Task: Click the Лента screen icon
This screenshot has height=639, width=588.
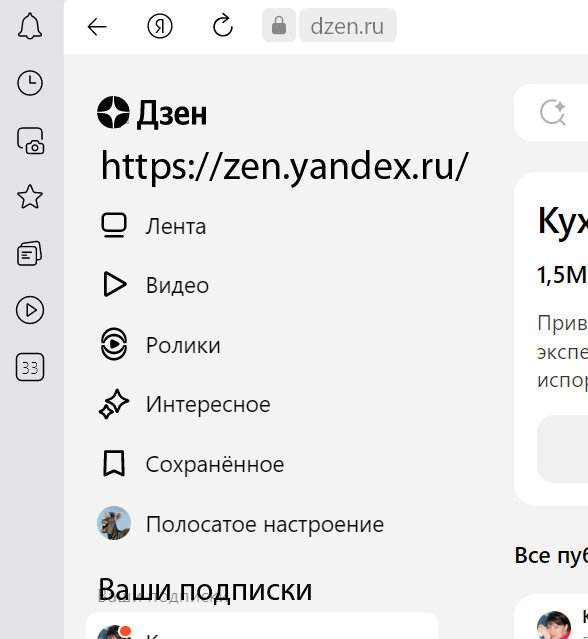Action: tap(114, 225)
